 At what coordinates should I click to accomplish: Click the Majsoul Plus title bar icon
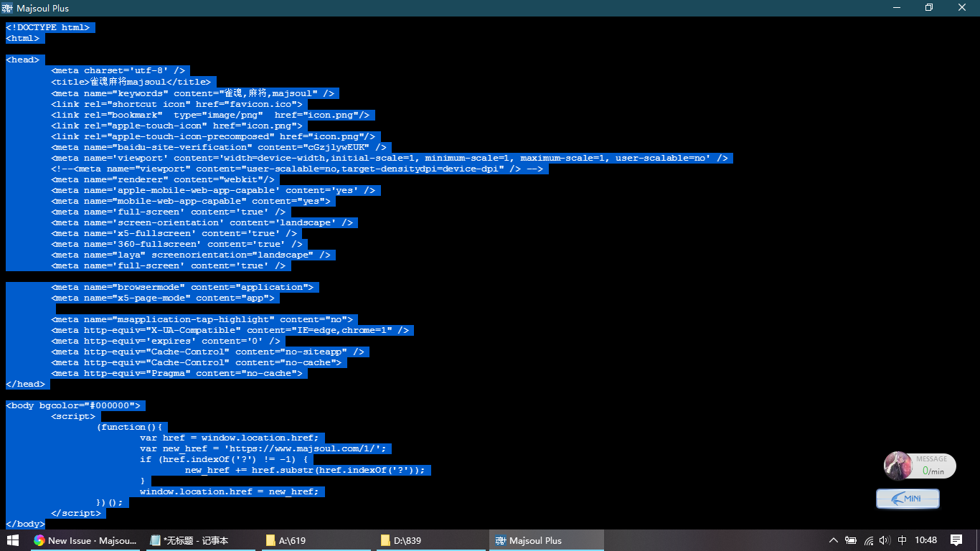click(7, 8)
